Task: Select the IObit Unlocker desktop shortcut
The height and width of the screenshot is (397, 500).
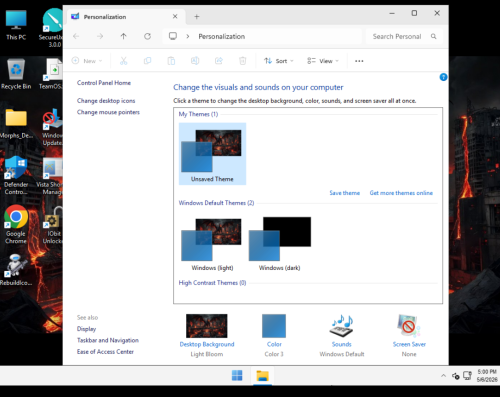Action: [x=53, y=224]
